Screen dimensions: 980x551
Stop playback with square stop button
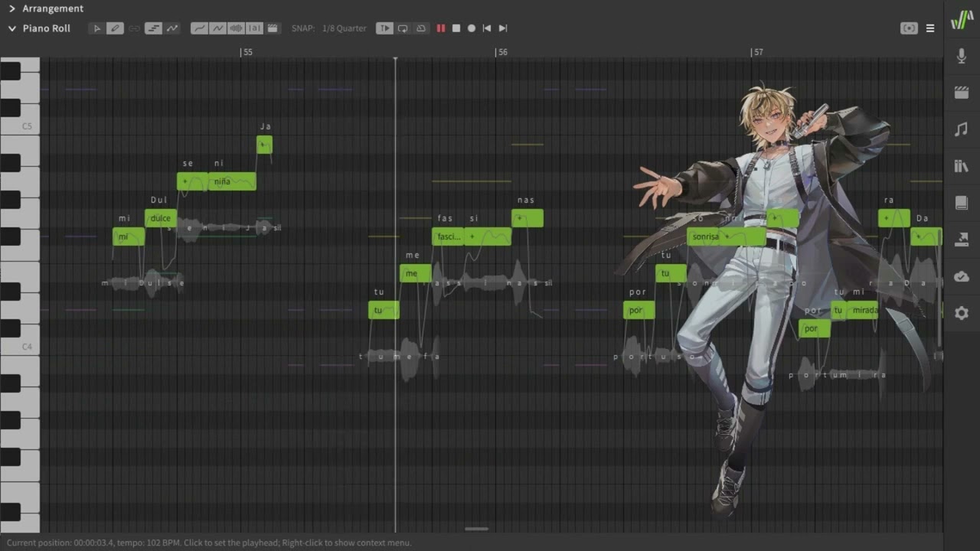(x=456, y=28)
